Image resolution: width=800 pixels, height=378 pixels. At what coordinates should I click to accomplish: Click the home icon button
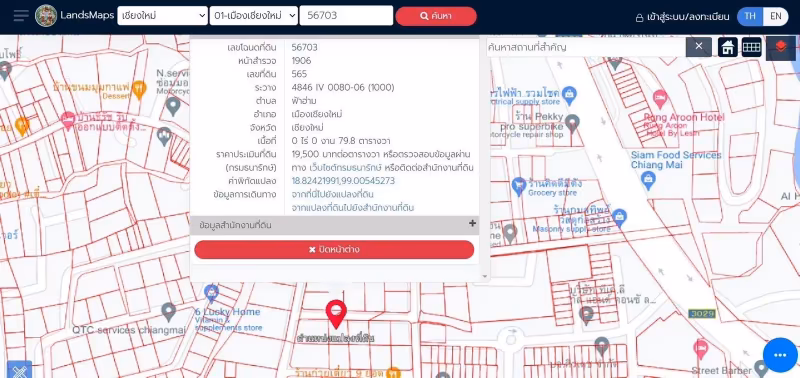(x=728, y=47)
